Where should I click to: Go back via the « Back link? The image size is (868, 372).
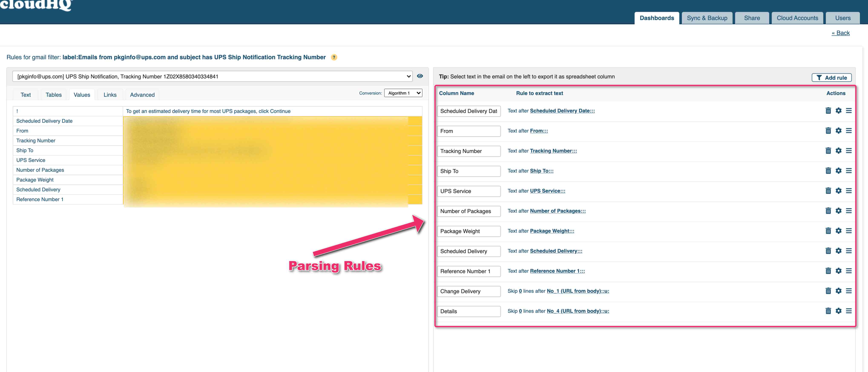840,33
